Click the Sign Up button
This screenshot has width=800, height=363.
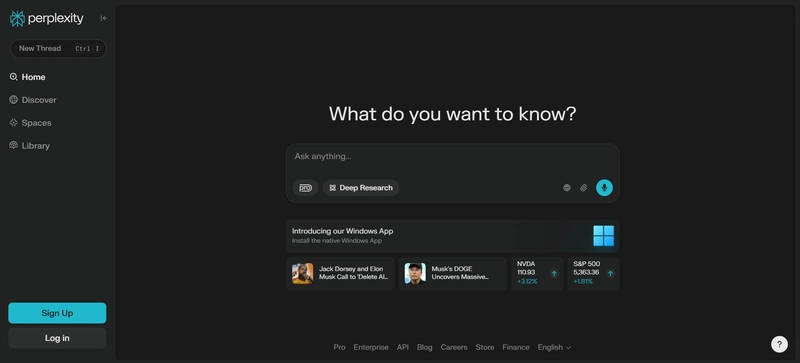[57, 313]
